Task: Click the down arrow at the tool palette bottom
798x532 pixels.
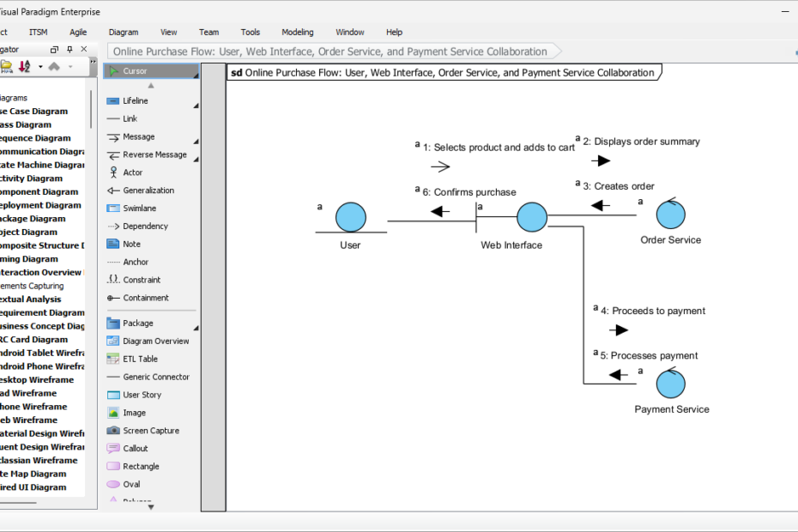Action: click(150, 506)
